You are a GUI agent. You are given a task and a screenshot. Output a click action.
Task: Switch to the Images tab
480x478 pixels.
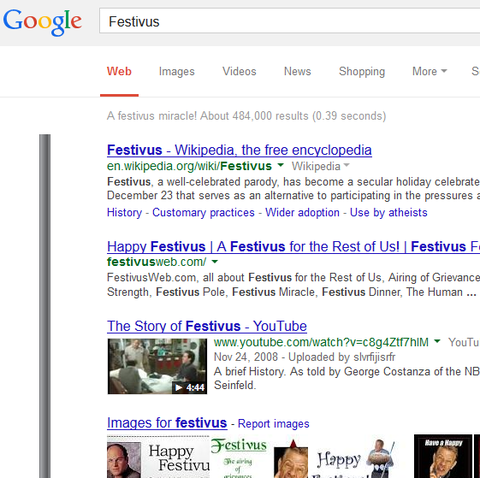point(177,72)
